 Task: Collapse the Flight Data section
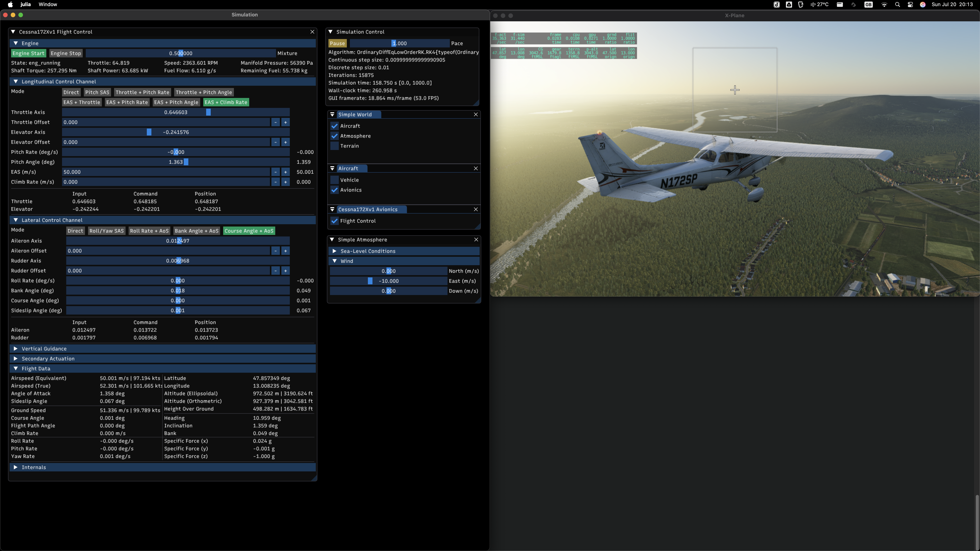tap(16, 368)
